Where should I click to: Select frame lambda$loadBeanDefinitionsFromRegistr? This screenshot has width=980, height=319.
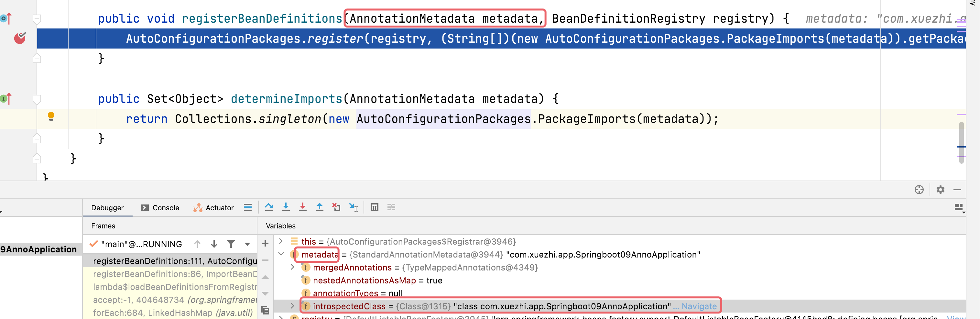pyautogui.click(x=170, y=287)
